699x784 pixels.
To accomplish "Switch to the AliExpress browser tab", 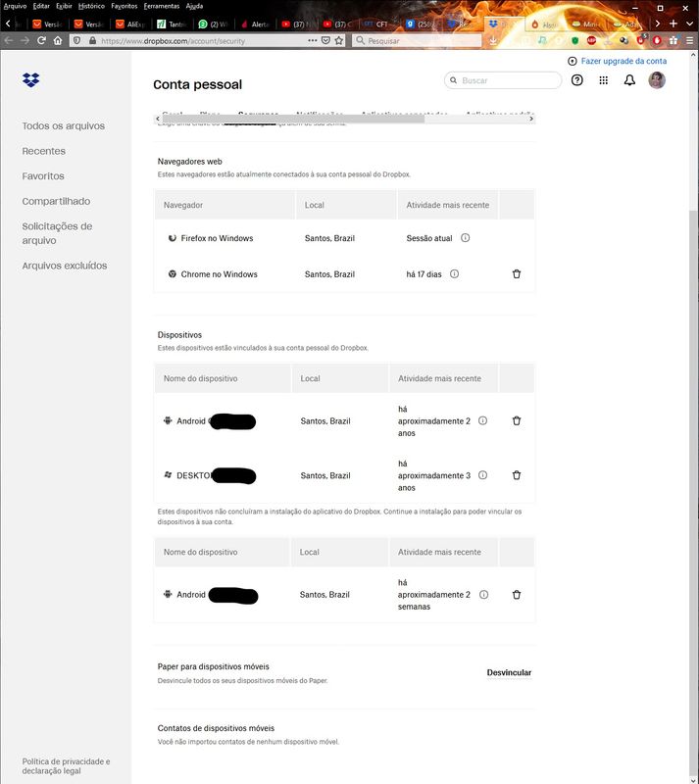I will [x=131, y=24].
